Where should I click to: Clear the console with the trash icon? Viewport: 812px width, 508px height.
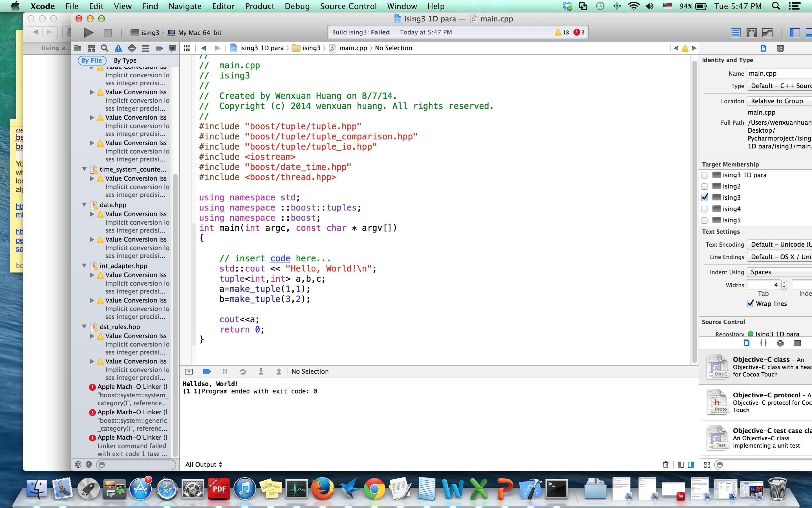coord(666,465)
